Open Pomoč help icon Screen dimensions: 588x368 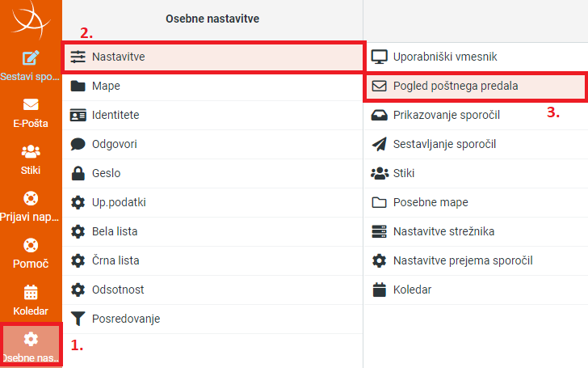[x=31, y=245]
